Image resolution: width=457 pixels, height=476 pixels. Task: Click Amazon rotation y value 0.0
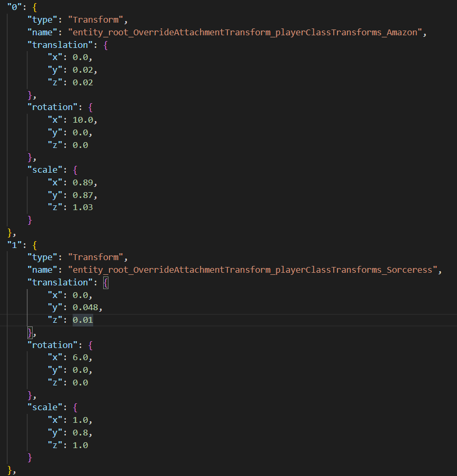pos(80,133)
